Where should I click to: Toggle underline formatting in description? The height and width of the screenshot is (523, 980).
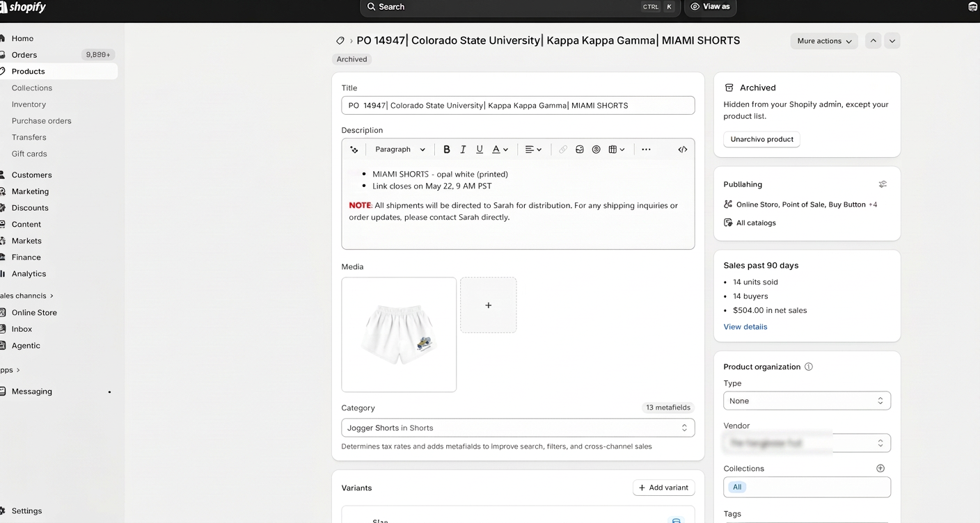click(480, 150)
